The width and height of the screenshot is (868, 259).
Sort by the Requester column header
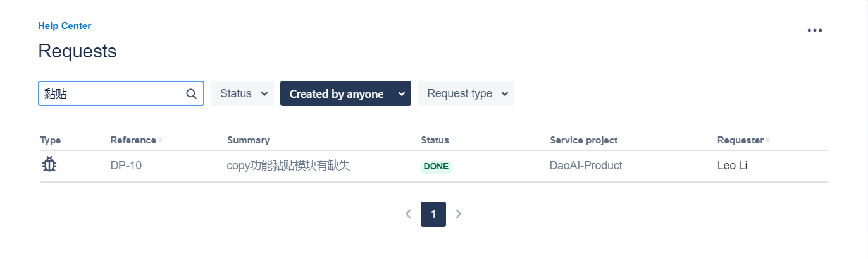(740, 140)
